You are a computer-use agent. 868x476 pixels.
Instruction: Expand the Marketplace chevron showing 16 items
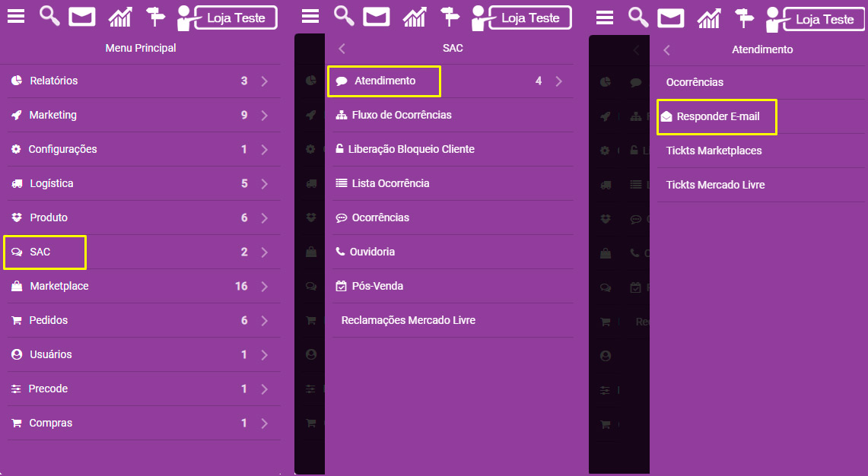click(265, 286)
